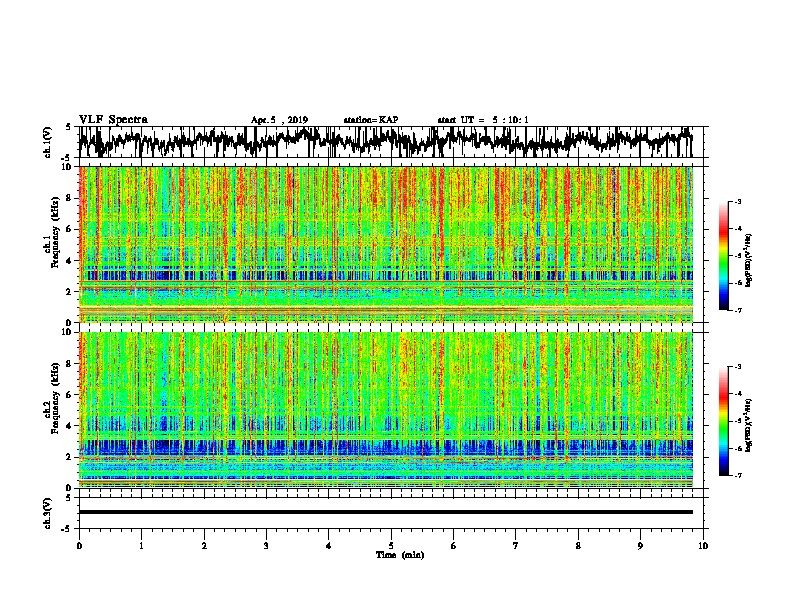Select the ch.2 "Frequency (kHz)" axis label
The width and height of the screenshot is (792, 612).
[55, 398]
